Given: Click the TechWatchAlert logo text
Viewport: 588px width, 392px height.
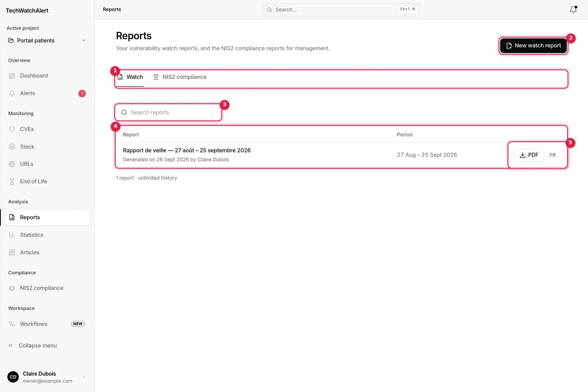Looking at the screenshot, I should point(27,11).
